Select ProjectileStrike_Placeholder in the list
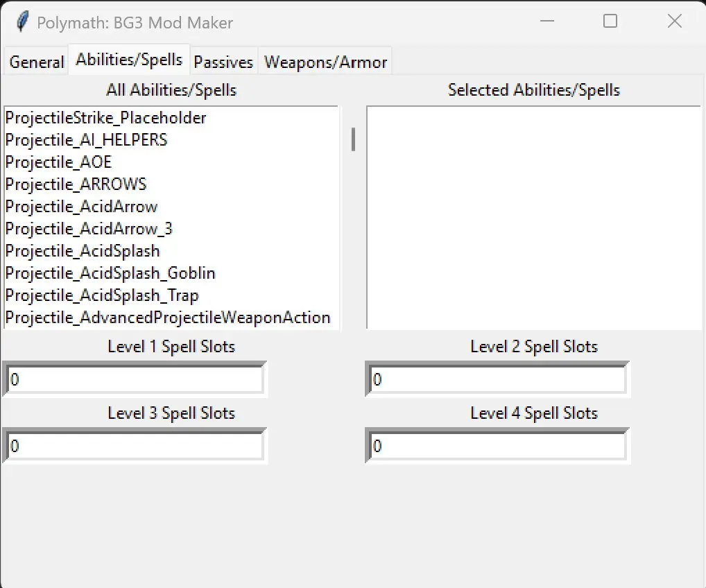Viewport: 706px width, 588px height. 171,118
